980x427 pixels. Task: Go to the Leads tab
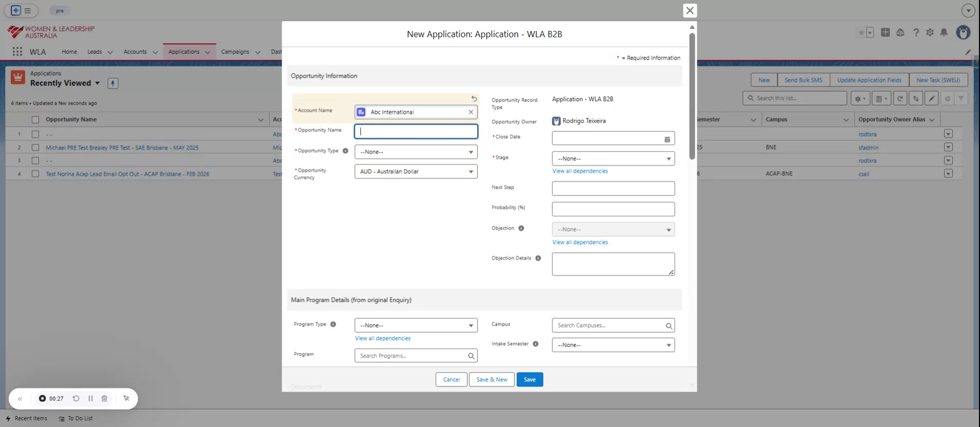(x=94, y=52)
